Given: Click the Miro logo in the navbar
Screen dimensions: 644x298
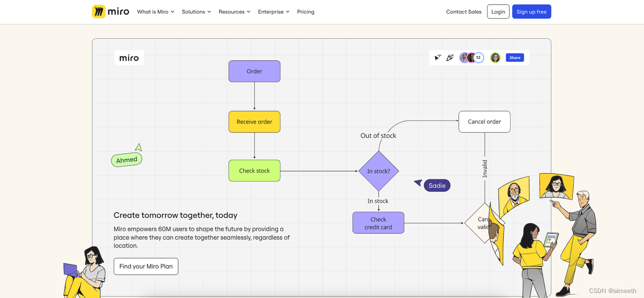Looking at the screenshot, I should (x=111, y=12).
